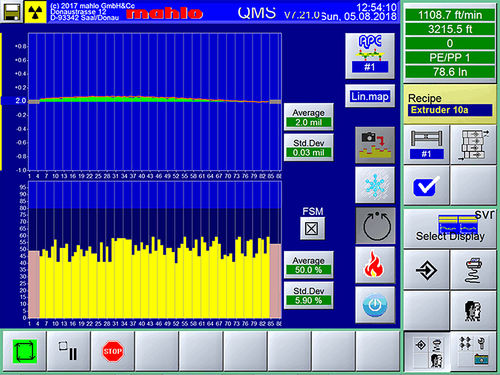
Task: Open the APC #1 control button
Action: (x=370, y=56)
